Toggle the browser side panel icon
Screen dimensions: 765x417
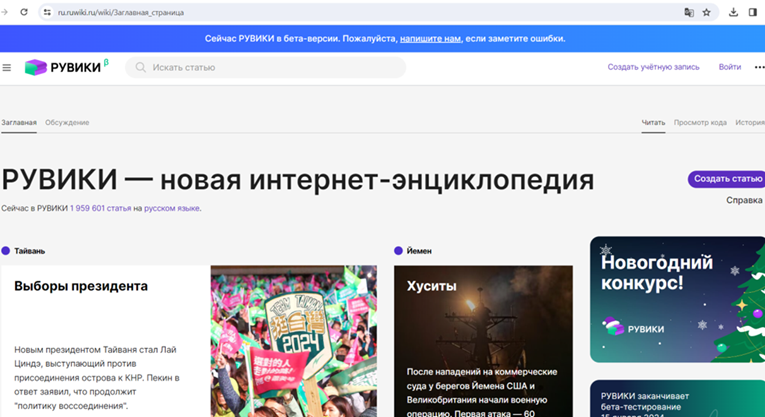(753, 13)
